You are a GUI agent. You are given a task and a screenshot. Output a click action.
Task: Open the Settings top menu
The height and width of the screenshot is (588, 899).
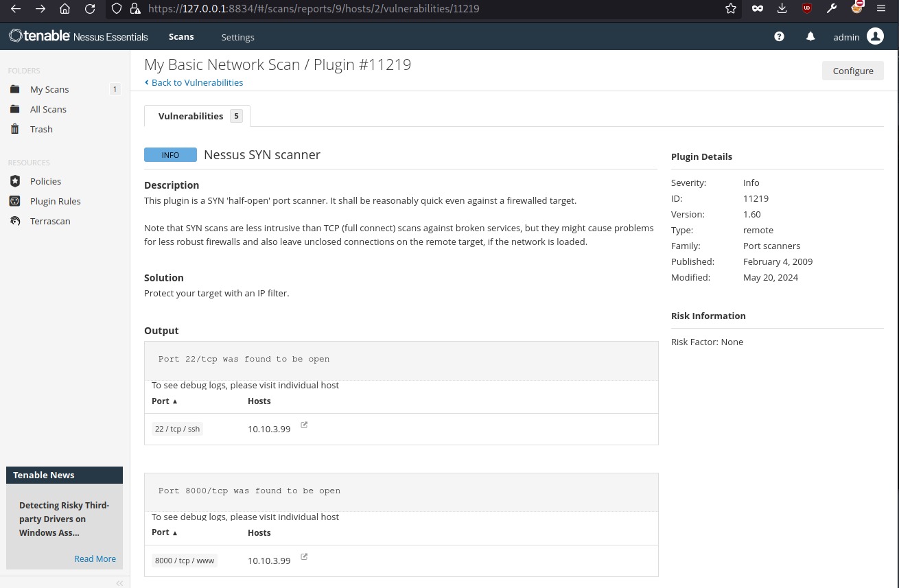click(x=237, y=37)
